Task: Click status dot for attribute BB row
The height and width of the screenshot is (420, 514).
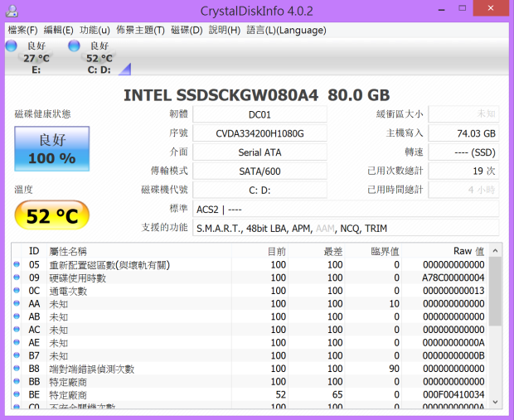Action: pyautogui.click(x=17, y=381)
